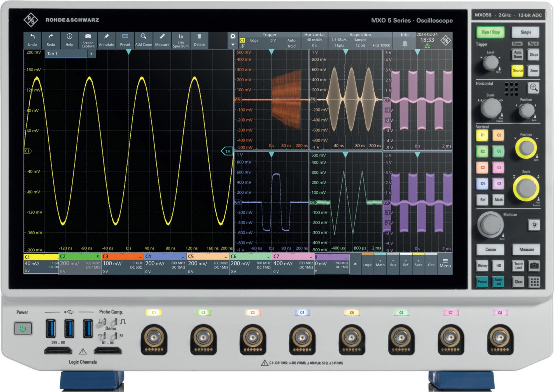Screen dimensions: 555x392
Task: Click the front-panel nine-square grid key
Action: click(534, 282)
